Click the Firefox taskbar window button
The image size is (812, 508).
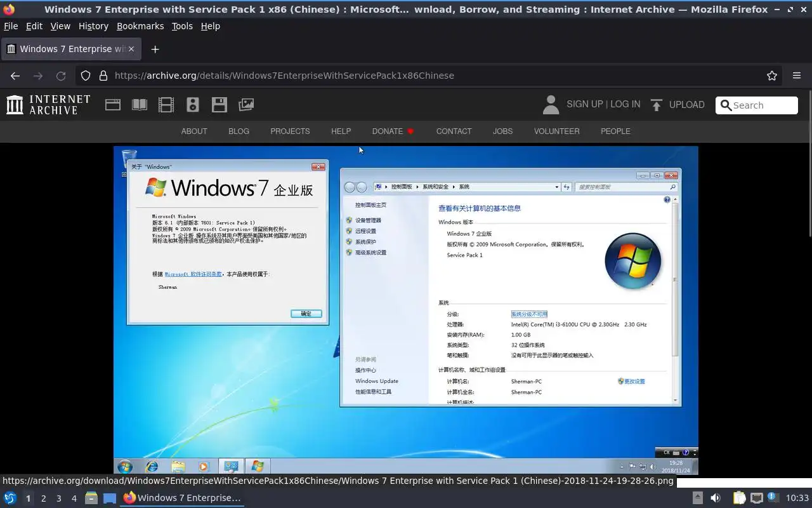[x=182, y=498]
